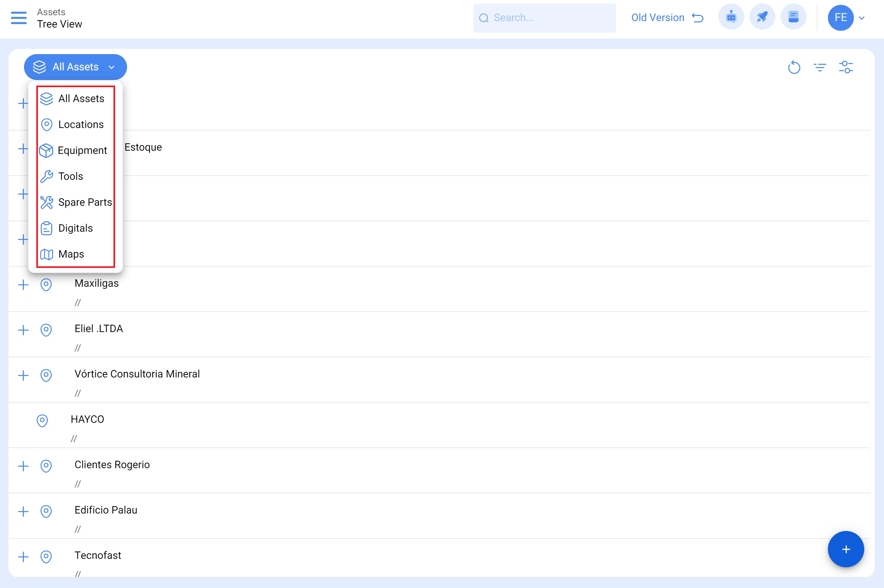
Task: Select All Assets in the dropdown menu
Action: click(x=76, y=98)
